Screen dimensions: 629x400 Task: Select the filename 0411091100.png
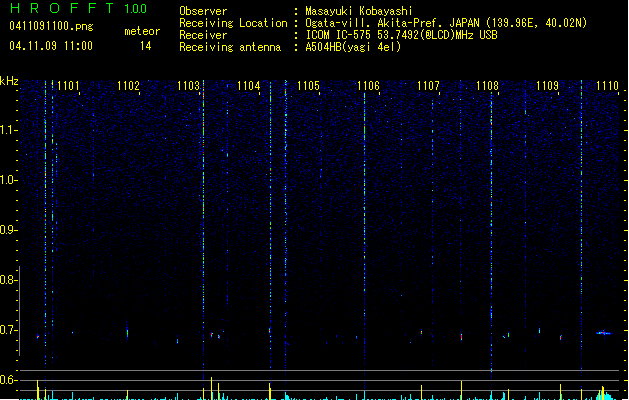51,26
